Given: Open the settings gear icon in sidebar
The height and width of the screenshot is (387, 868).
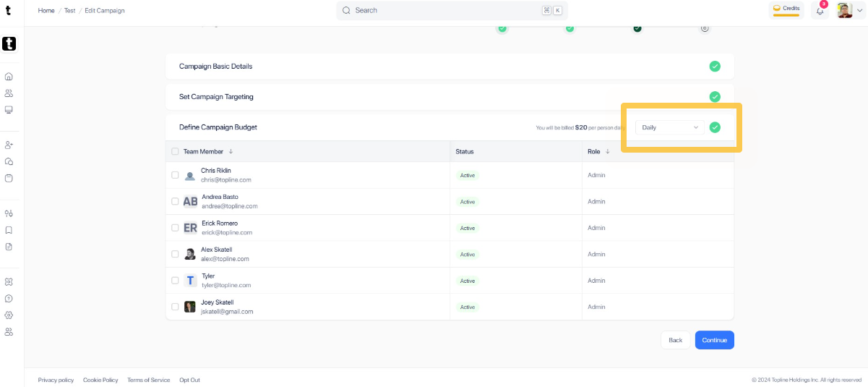Looking at the screenshot, I should (9, 315).
